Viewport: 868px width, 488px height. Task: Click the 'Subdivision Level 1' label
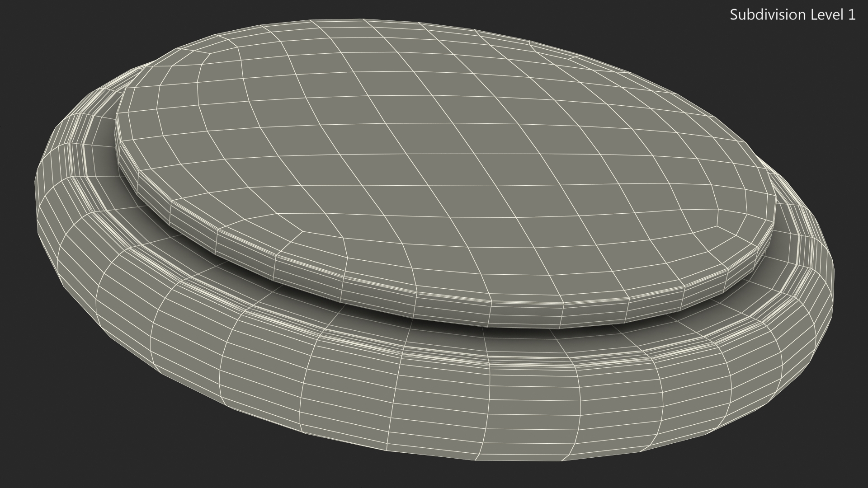pos(793,15)
